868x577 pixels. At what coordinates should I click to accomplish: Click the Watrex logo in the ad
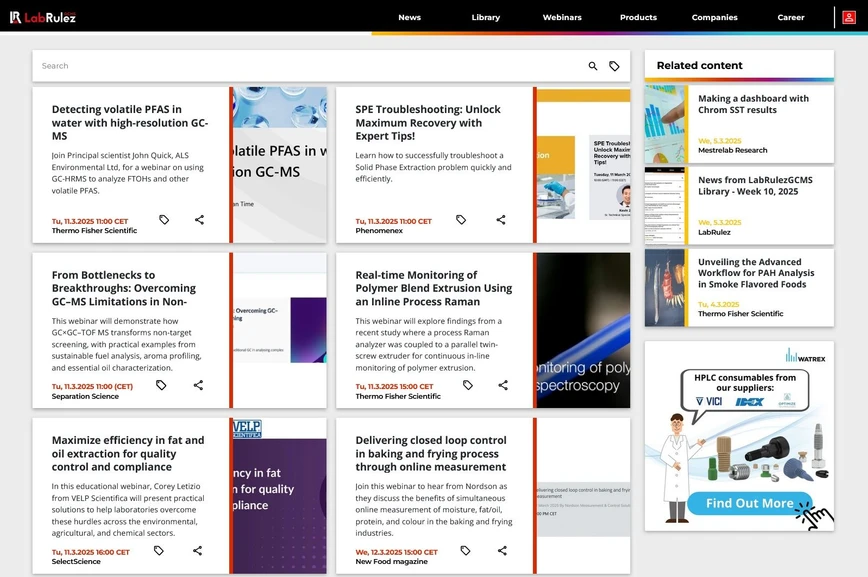[x=805, y=355]
